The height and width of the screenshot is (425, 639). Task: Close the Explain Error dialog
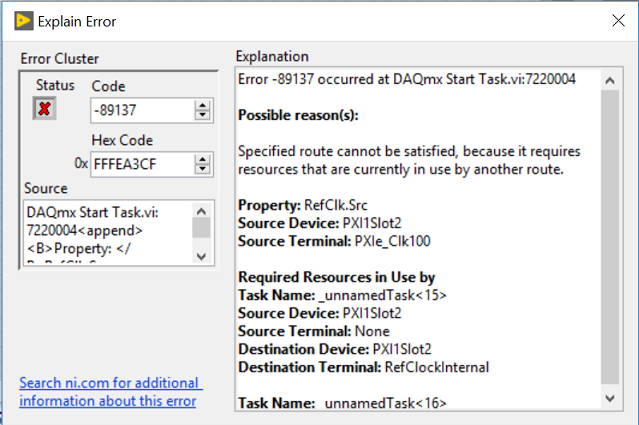coord(618,20)
